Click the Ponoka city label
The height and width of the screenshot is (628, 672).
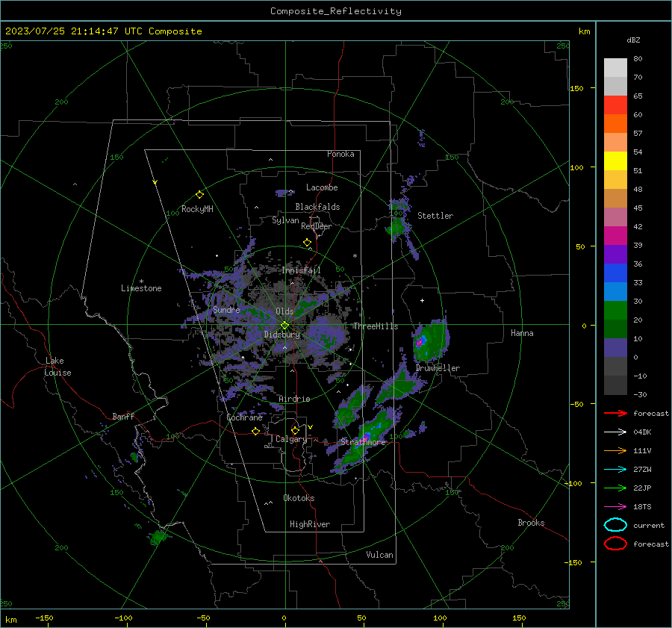(340, 154)
